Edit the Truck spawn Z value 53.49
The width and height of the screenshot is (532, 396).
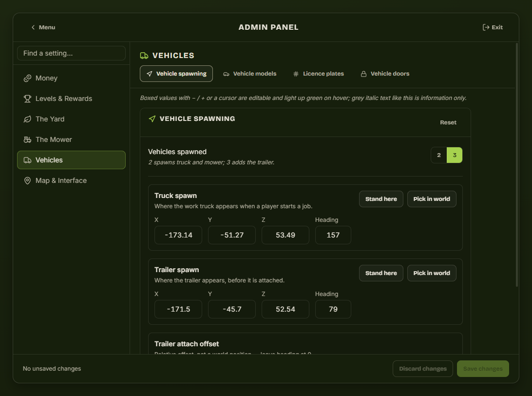pos(285,235)
